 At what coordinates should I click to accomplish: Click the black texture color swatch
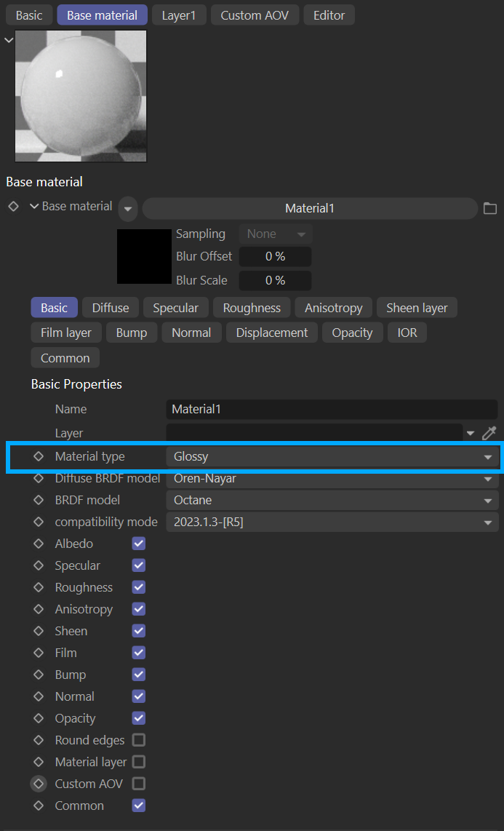tap(144, 256)
